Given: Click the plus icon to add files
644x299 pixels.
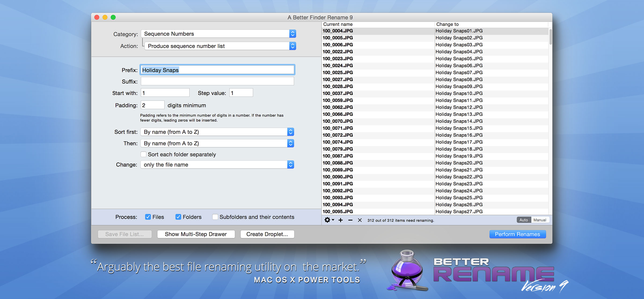Looking at the screenshot, I should click(x=341, y=220).
